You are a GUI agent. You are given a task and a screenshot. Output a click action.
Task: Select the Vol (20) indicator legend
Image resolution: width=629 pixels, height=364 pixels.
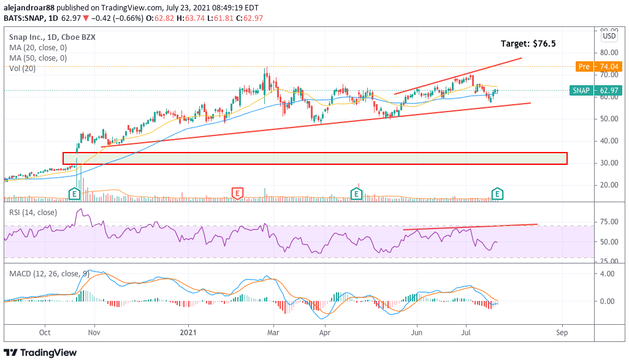coord(23,69)
